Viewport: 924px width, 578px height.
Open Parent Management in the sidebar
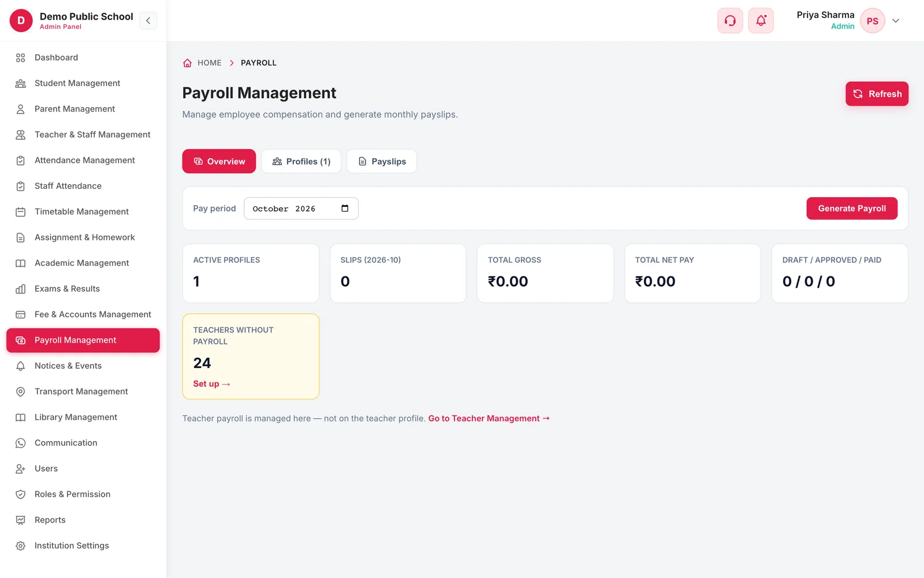pos(83,109)
